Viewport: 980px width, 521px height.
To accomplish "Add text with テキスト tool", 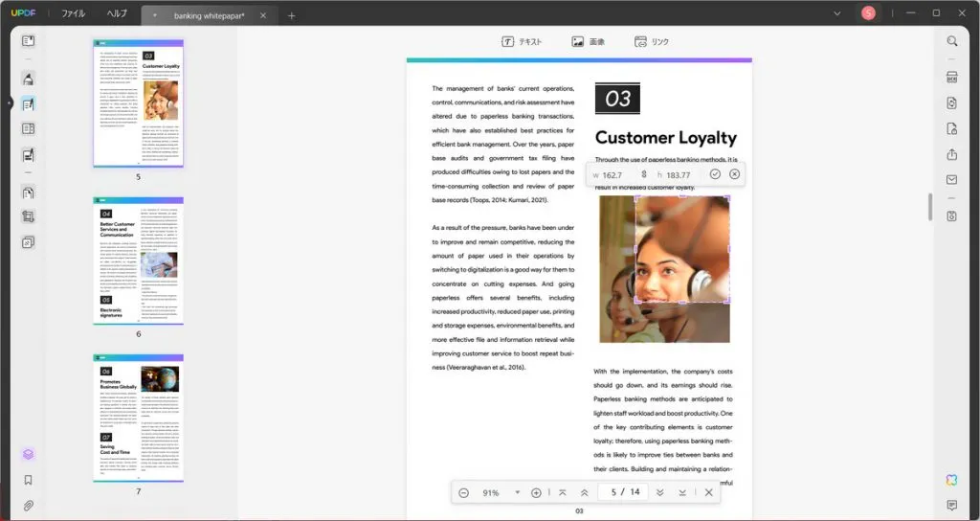I will tap(522, 42).
